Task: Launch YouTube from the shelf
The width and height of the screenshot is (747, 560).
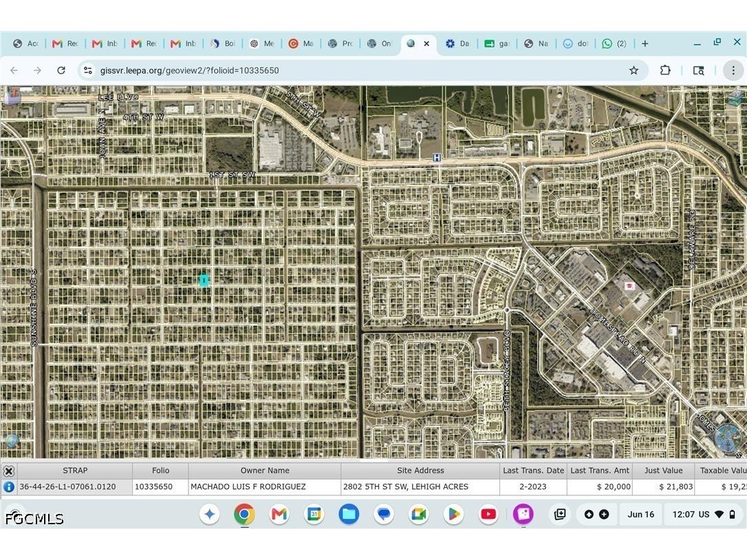Action: coord(488,514)
